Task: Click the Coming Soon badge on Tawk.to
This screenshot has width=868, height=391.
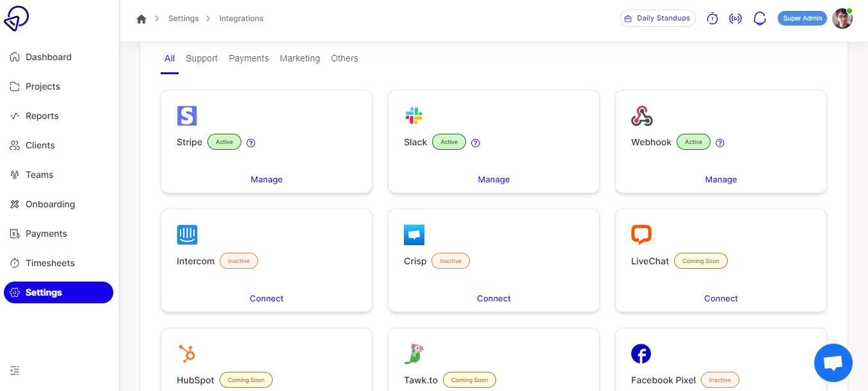Action: click(470, 380)
